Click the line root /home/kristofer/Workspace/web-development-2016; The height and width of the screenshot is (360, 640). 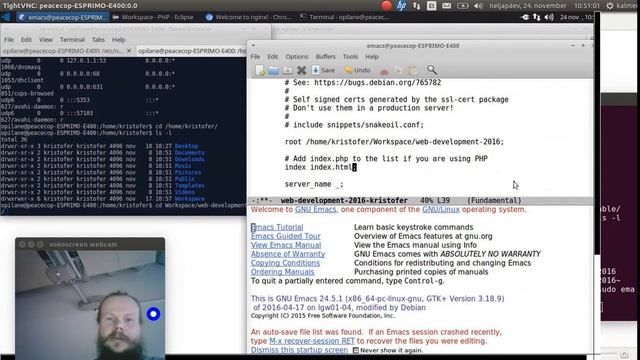[394, 142]
